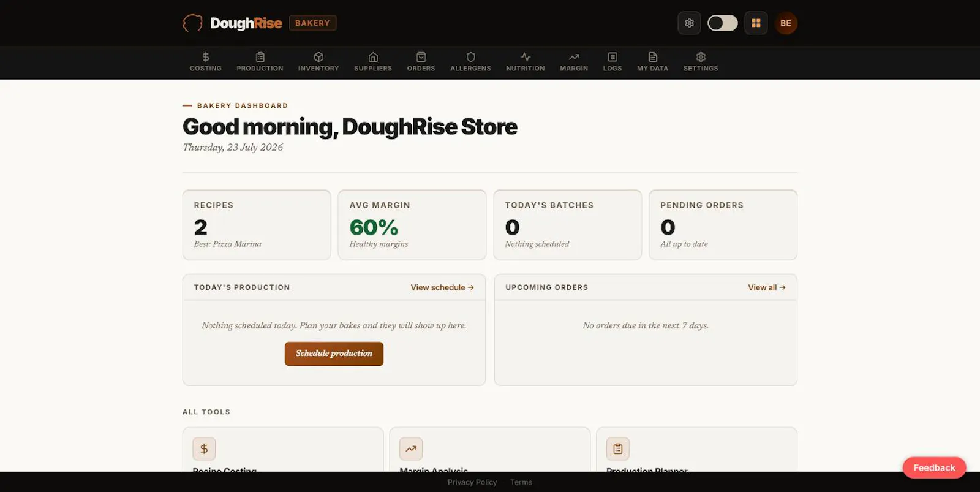Click the Schedule production button
This screenshot has height=492, width=980.
point(334,354)
